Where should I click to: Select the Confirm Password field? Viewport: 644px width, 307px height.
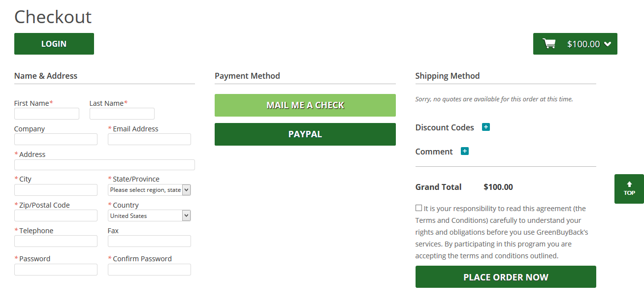point(149,270)
